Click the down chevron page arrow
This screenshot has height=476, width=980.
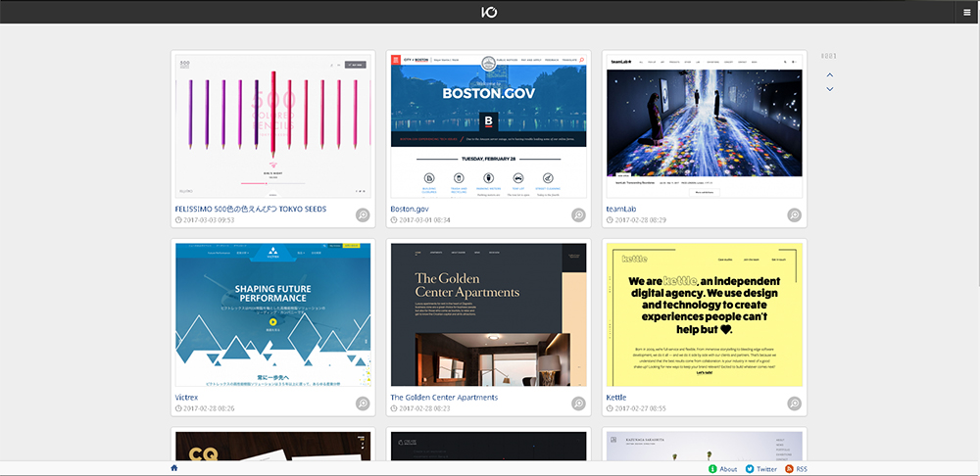(830, 89)
